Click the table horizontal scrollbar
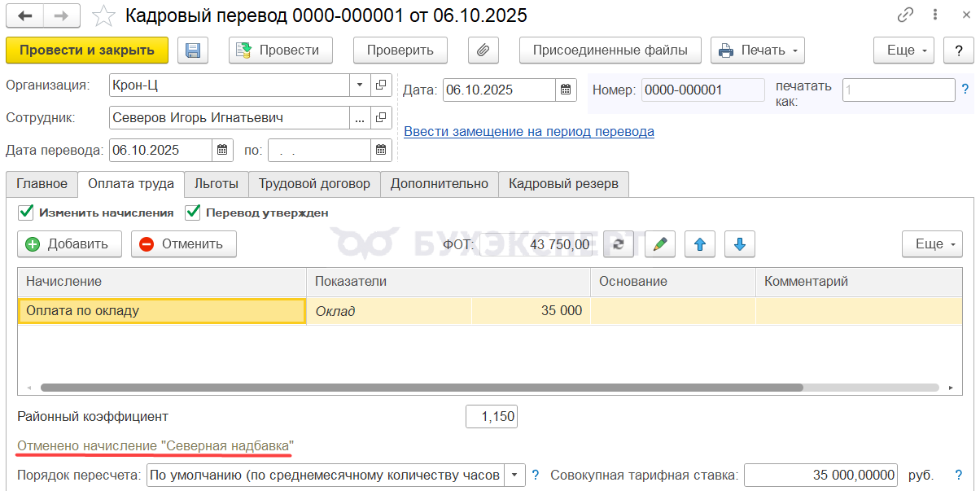The width and height of the screenshot is (980, 491). click(x=422, y=388)
